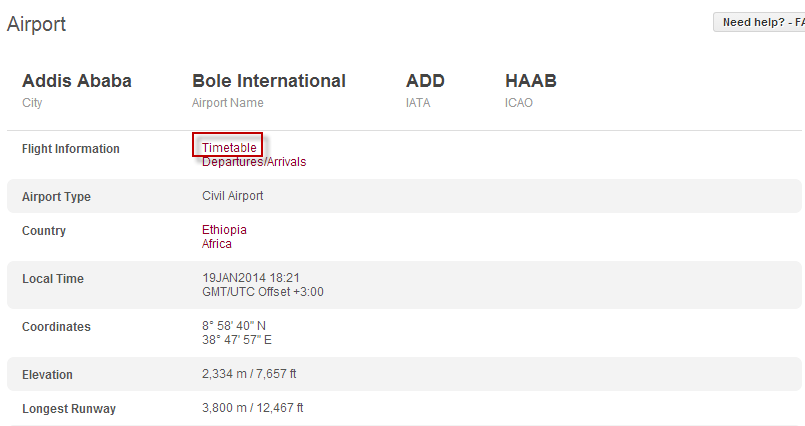The width and height of the screenshot is (805, 426).
Task: Click the longitude 38° 47' 57" E value
Action: pyautogui.click(x=237, y=340)
